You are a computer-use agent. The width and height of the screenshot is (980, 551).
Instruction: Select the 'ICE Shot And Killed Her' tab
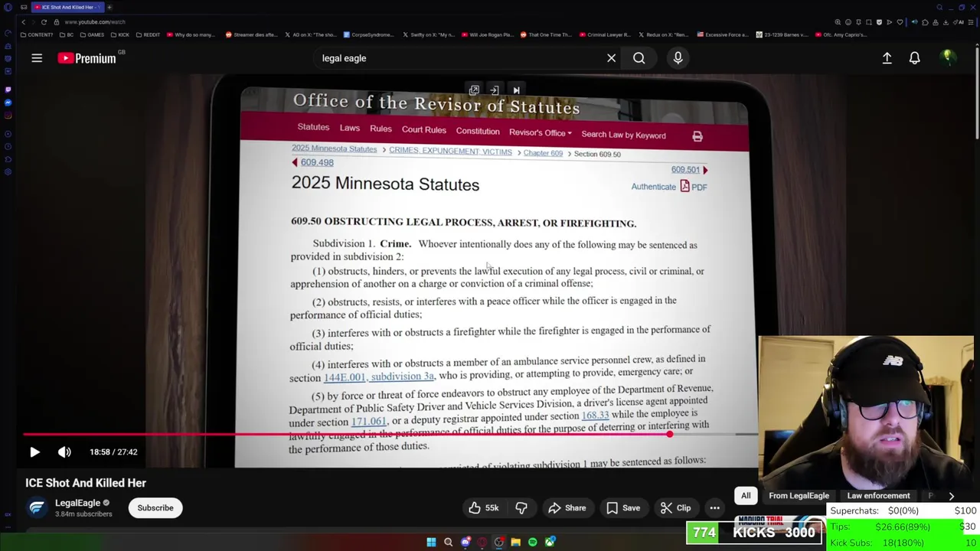click(x=66, y=7)
